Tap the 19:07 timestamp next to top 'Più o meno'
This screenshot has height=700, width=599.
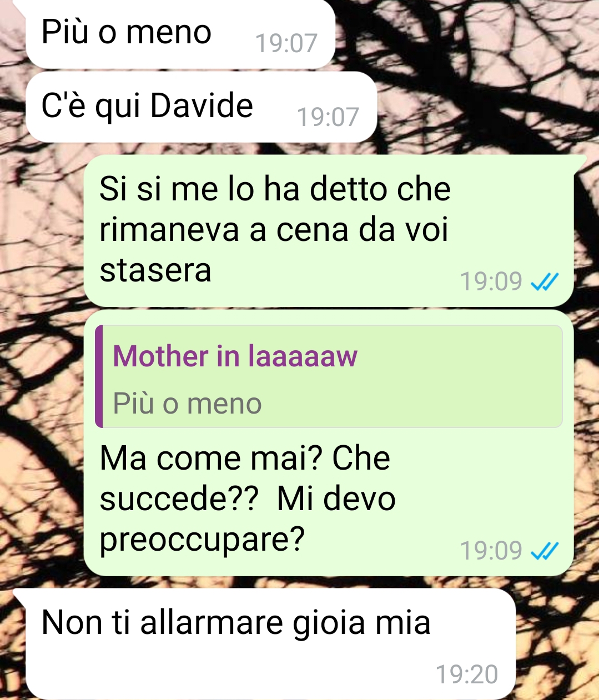click(286, 43)
